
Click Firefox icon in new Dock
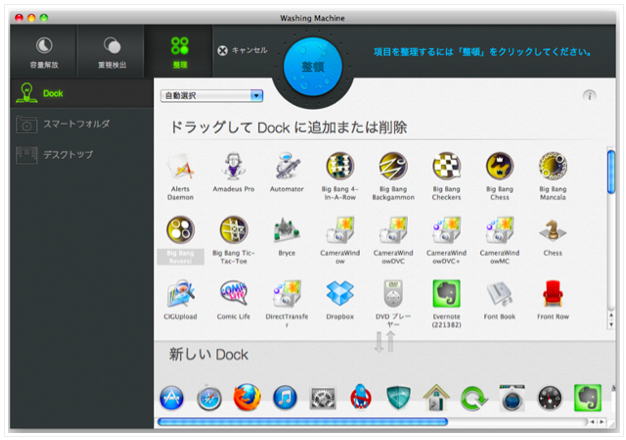(x=247, y=397)
